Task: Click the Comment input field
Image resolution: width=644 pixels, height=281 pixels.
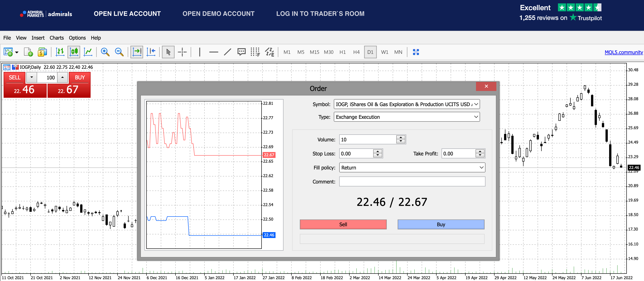Action: (412, 182)
